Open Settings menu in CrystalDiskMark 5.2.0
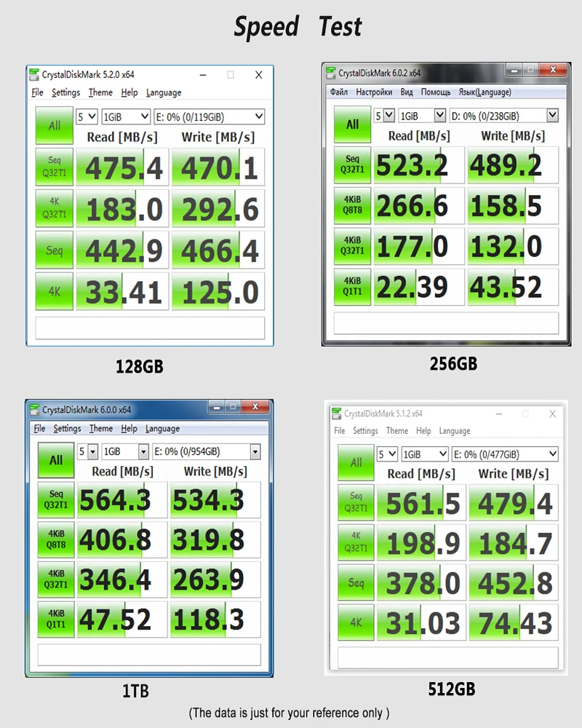582x728 pixels. point(66,92)
